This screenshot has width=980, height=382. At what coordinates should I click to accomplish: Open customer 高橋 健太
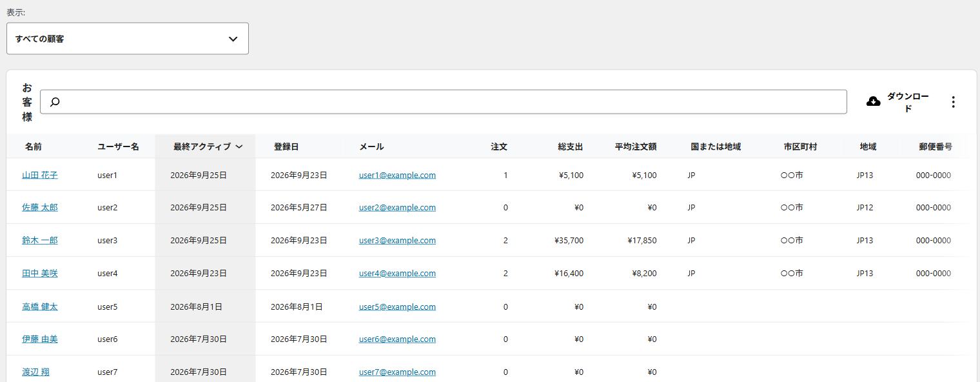tap(40, 307)
